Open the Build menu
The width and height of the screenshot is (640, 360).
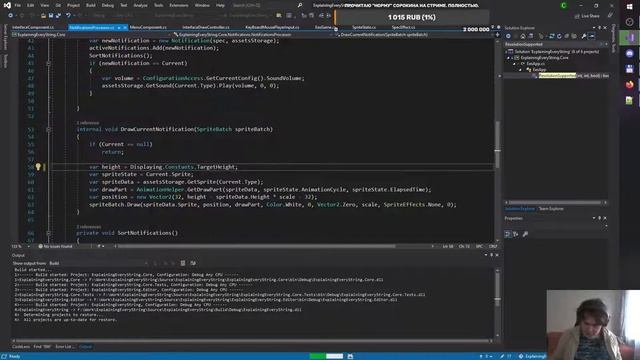click(91, 5)
